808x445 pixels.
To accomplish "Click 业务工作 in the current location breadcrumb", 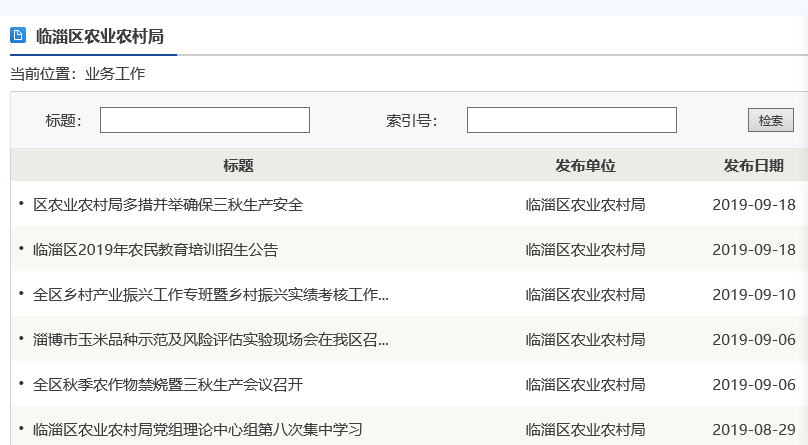I will [x=115, y=74].
